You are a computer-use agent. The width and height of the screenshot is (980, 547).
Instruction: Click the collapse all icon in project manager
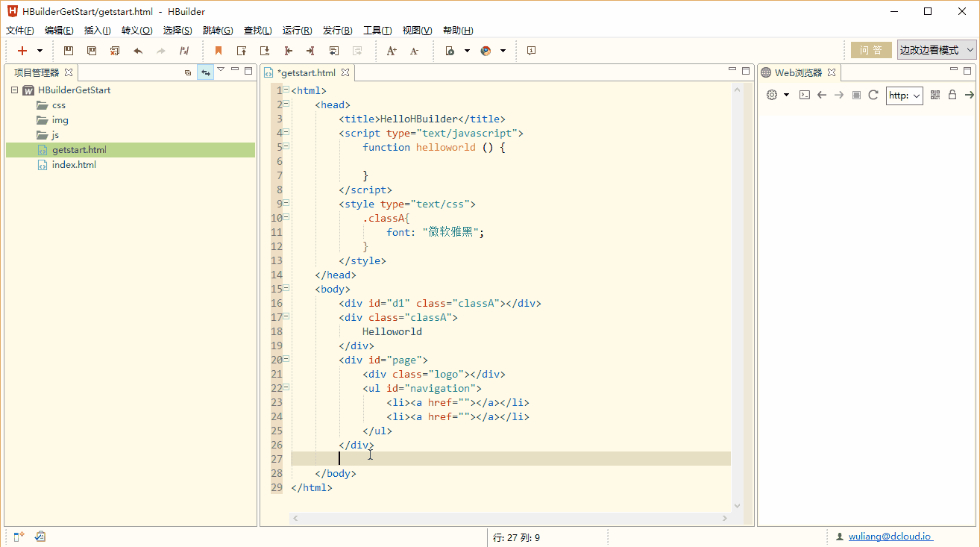pyautogui.click(x=188, y=72)
